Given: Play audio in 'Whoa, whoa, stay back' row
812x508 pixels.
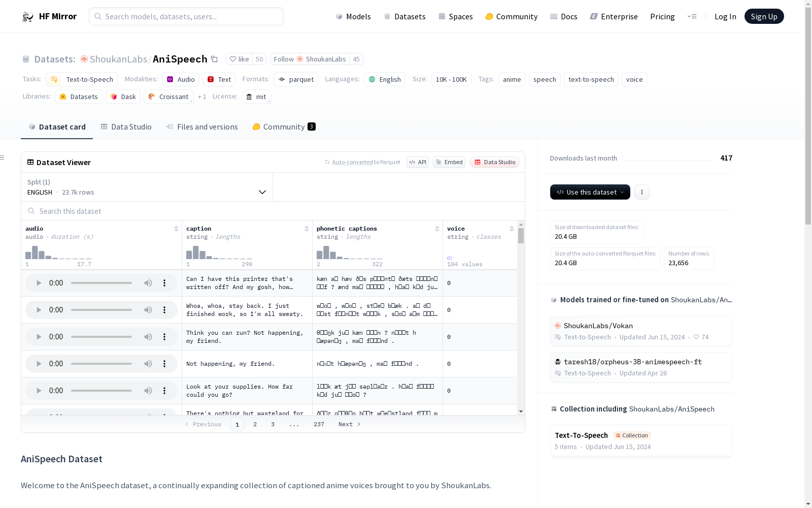Looking at the screenshot, I should (x=39, y=310).
